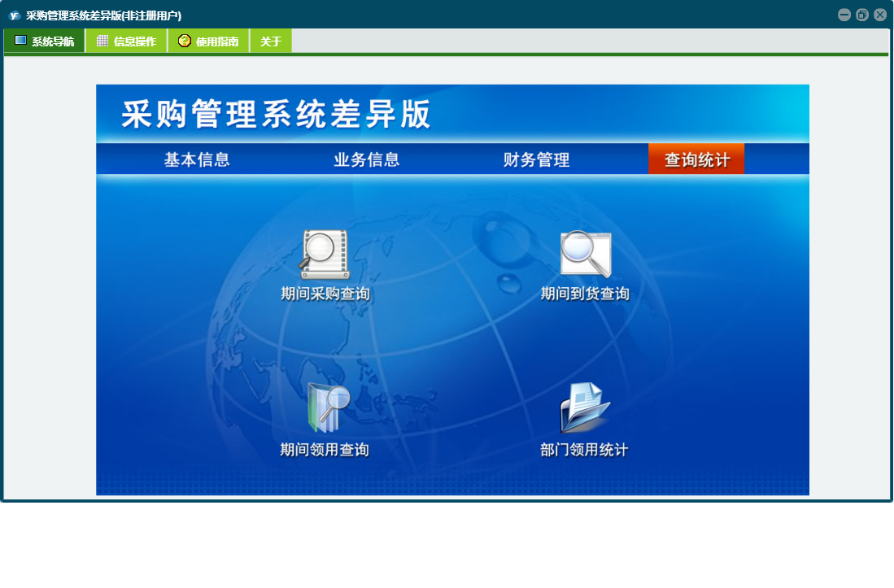Click the 期间到货查询 text label
894x588 pixels.
[x=585, y=294]
